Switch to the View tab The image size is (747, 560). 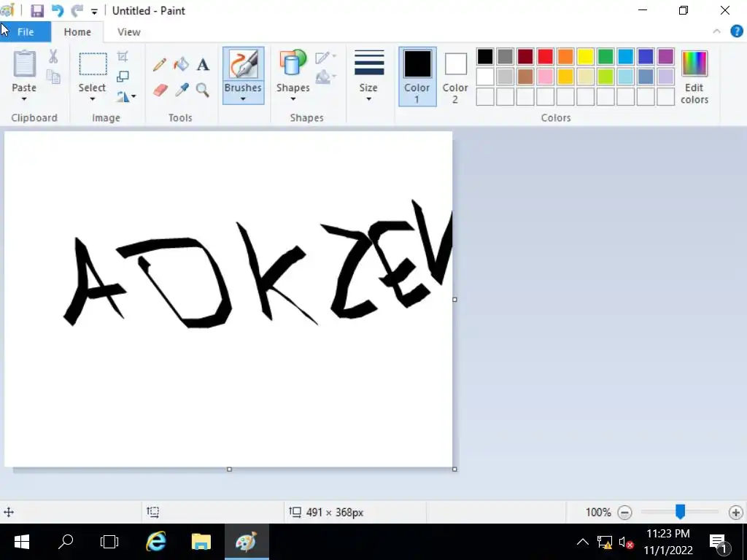[x=128, y=32]
